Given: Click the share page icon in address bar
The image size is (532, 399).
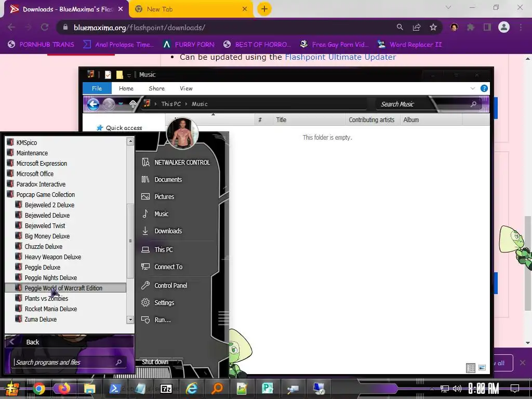Looking at the screenshot, I should click(x=417, y=27).
